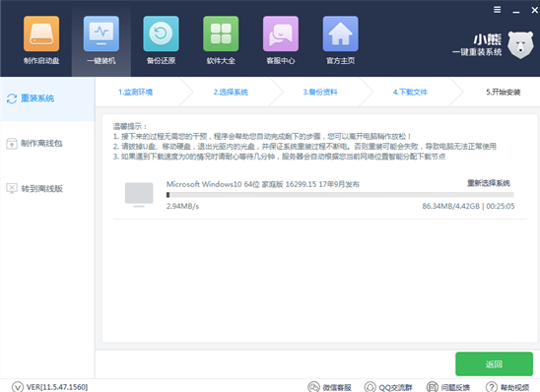Click the 转到离线版 offline icon

12,188
